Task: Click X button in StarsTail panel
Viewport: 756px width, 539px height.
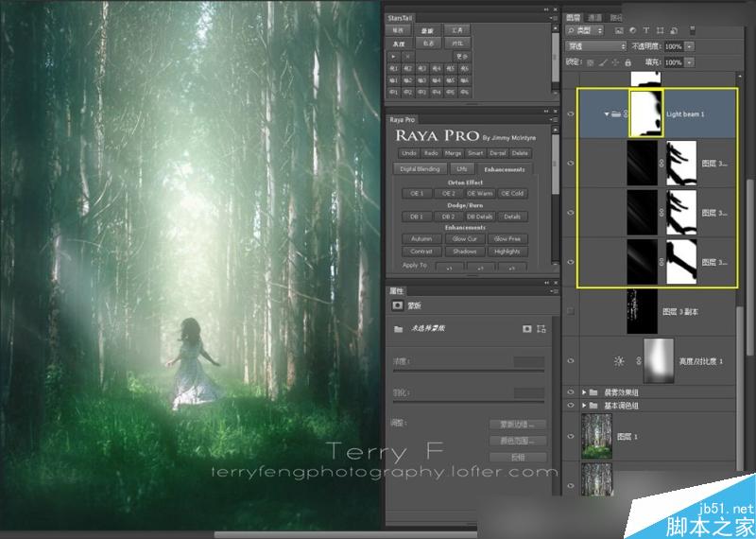Action: click(407, 57)
